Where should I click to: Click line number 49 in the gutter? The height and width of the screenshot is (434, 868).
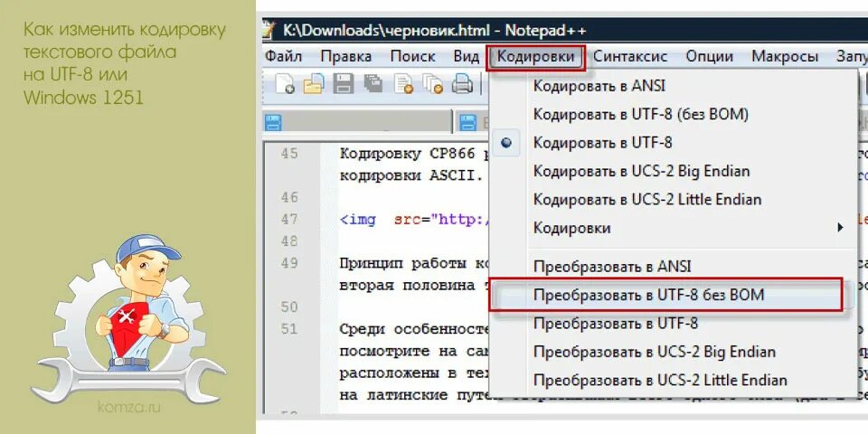(x=289, y=263)
